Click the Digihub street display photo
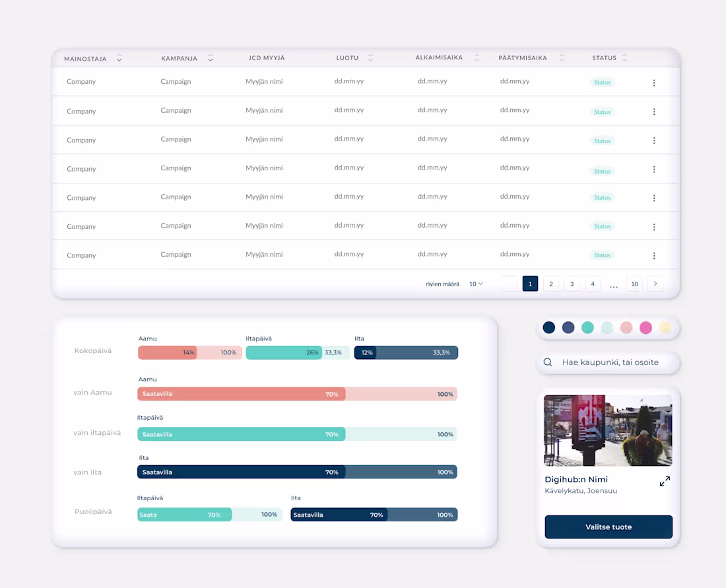The image size is (726, 588). tap(608, 430)
